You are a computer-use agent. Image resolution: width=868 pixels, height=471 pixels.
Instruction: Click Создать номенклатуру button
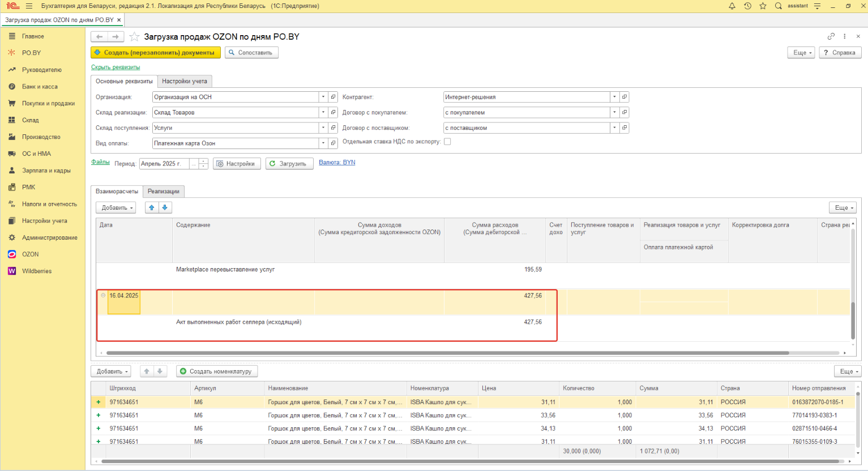(x=217, y=371)
